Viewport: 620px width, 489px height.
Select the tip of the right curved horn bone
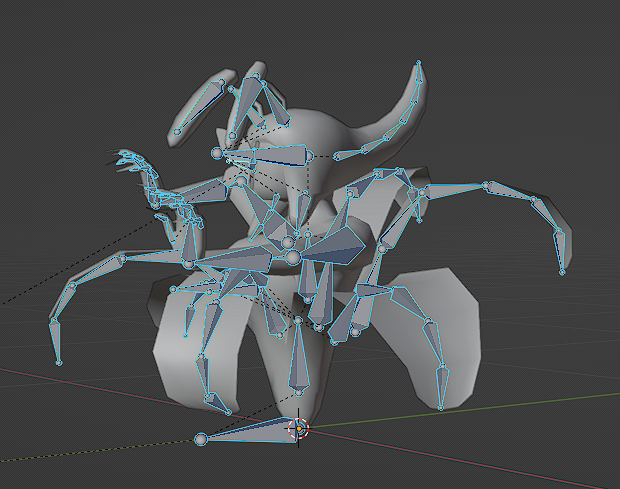418,63
